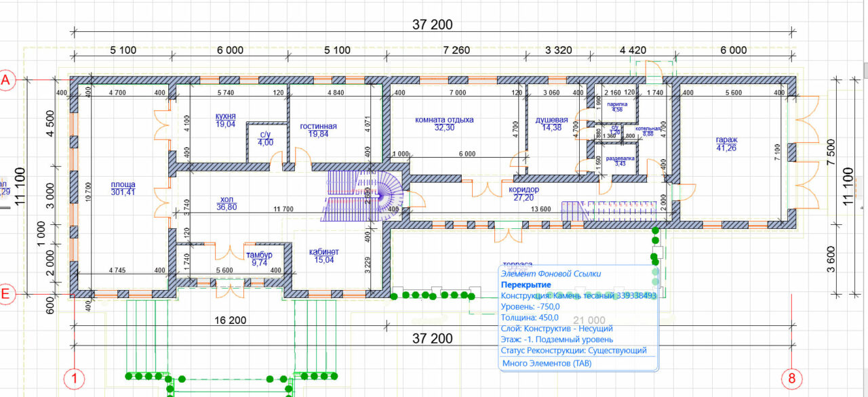Select the grid axis marker numbered 8

click(791, 379)
